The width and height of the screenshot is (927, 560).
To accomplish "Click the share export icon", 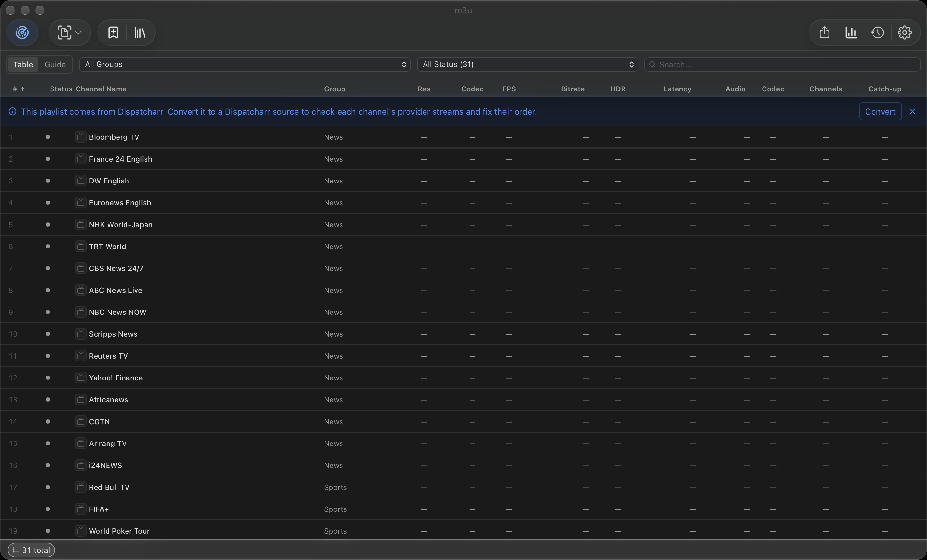I will (824, 32).
